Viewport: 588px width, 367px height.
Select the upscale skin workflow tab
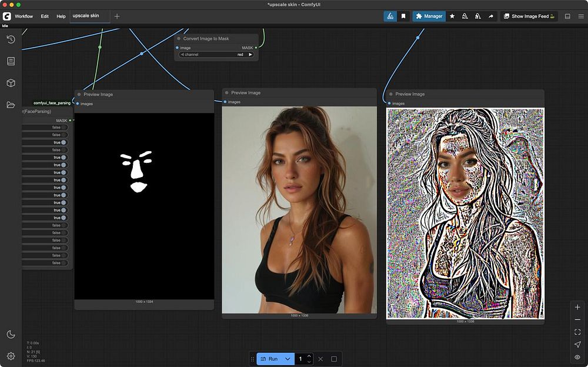[x=86, y=16]
